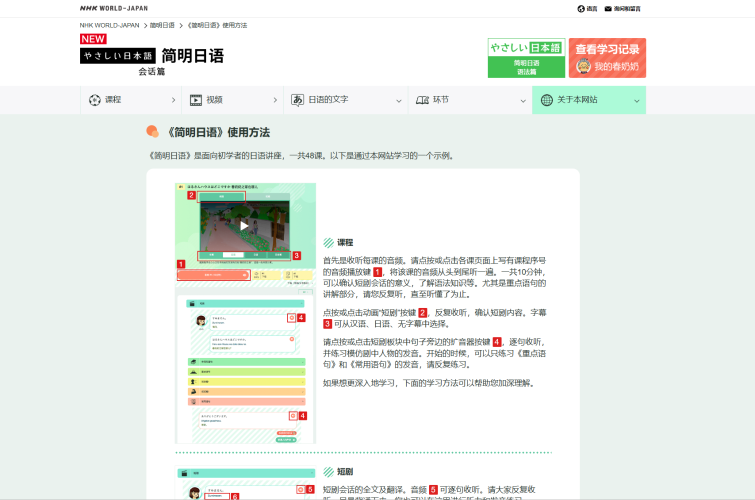Image resolution: width=755 pixels, height=500 pixels.
Task: Open the 视频 menu item
Action: pyautogui.click(x=233, y=100)
